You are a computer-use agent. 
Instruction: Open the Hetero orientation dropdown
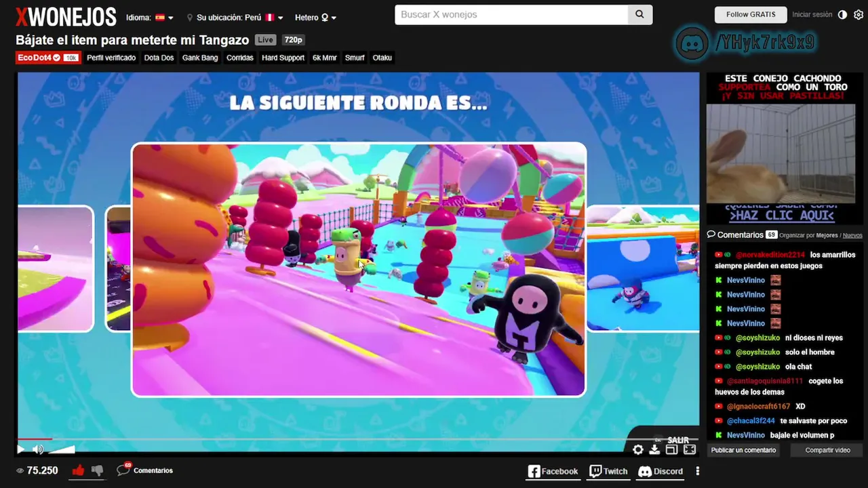click(x=315, y=18)
